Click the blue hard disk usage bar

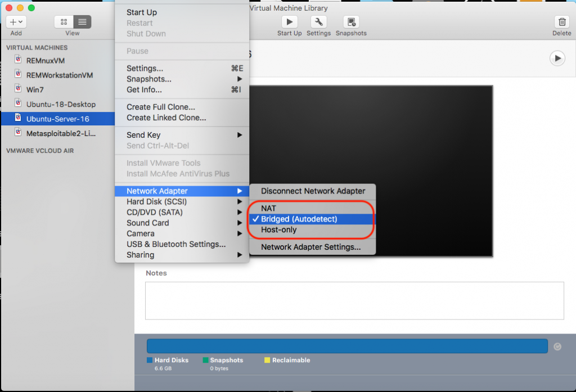click(347, 346)
